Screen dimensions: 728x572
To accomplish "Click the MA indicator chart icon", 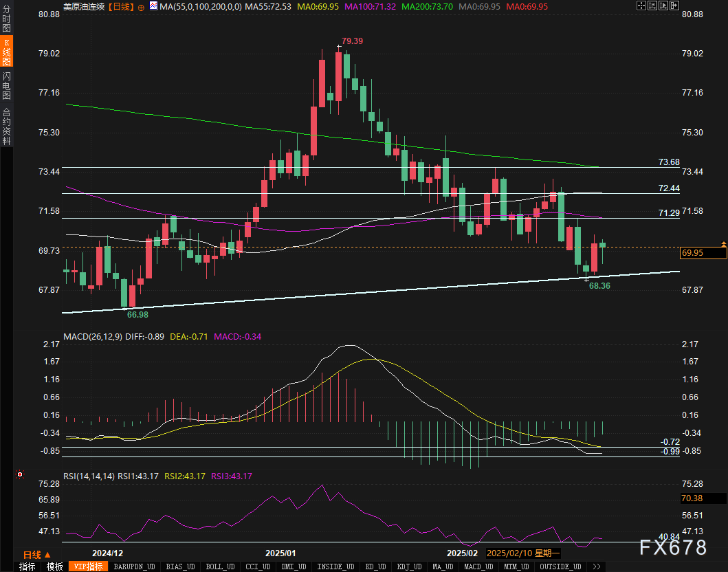I will [x=152, y=6].
